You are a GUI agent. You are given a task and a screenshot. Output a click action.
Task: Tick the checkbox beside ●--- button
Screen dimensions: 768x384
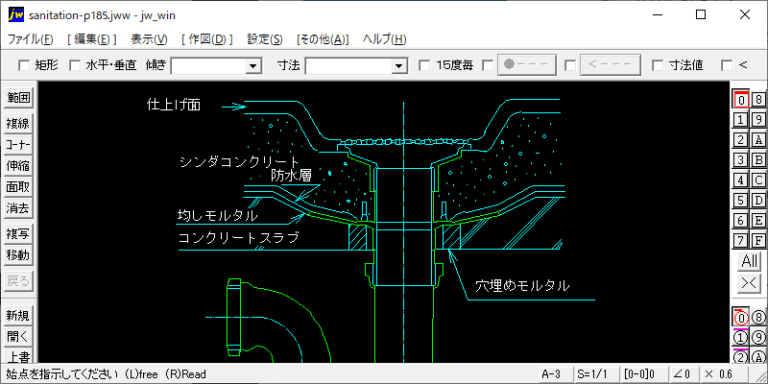coord(488,65)
